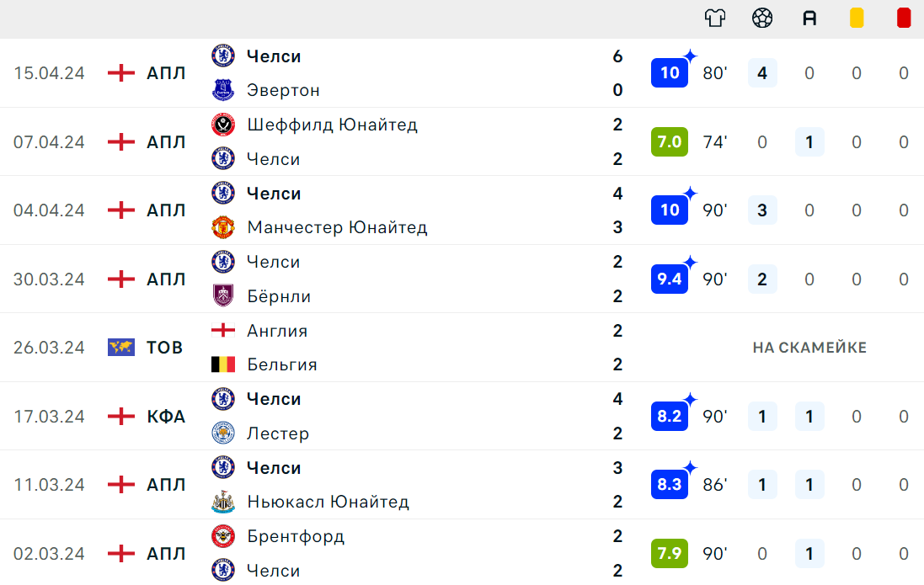Click the КФА competition label on 17.03.24

point(166,417)
